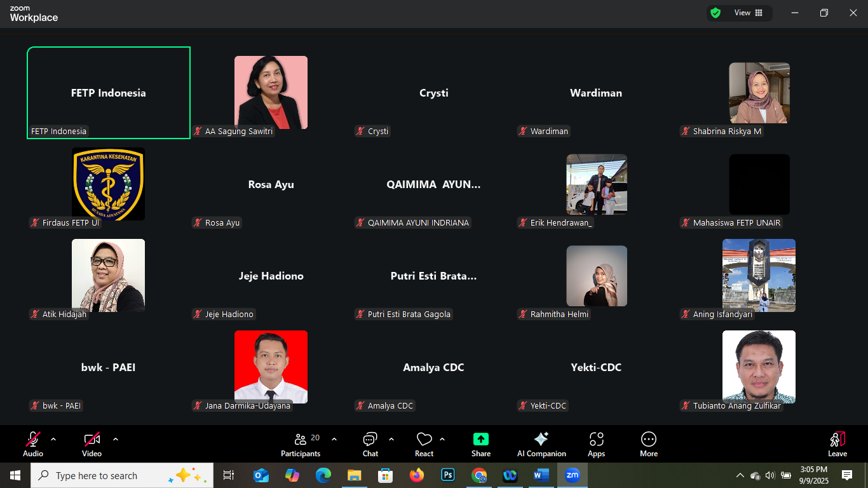
Task: Click Aning Isfandyari's monument photo
Action: (759, 275)
